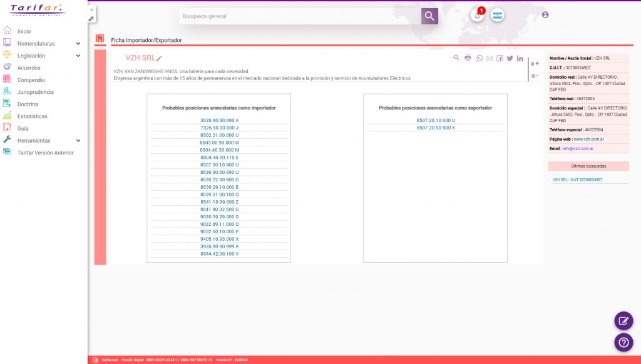Open the Inicio home icon
641x364 pixels.
[7, 31]
